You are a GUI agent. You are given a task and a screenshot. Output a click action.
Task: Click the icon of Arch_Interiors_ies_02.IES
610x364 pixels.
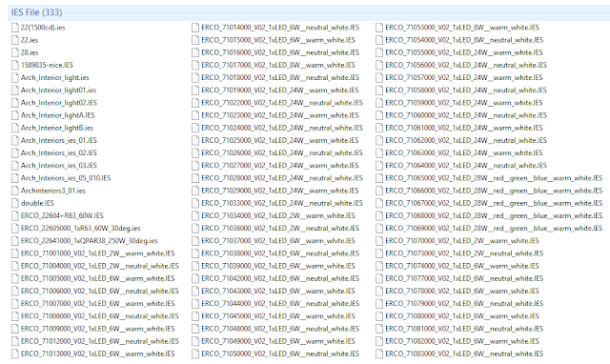click(15, 152)
